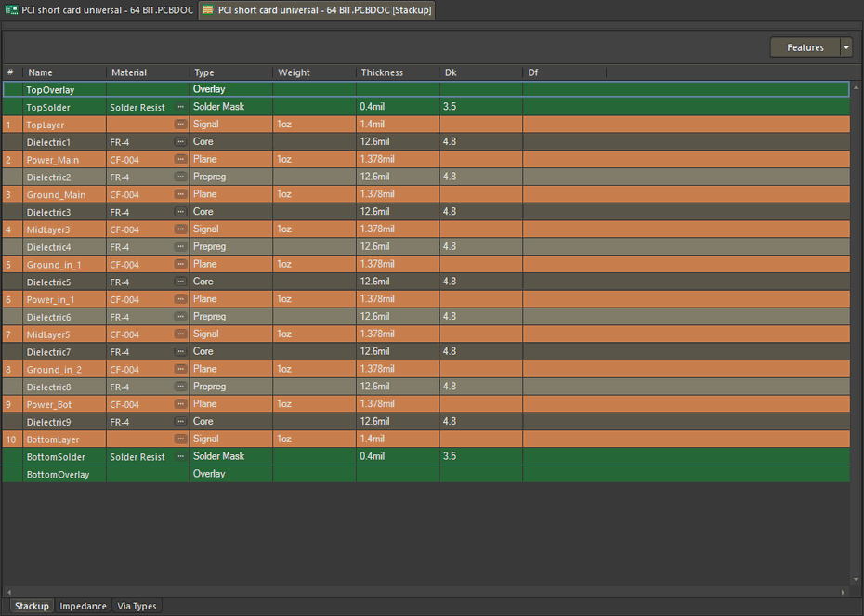Click the Thickness column header

click(x=398, y=72)
